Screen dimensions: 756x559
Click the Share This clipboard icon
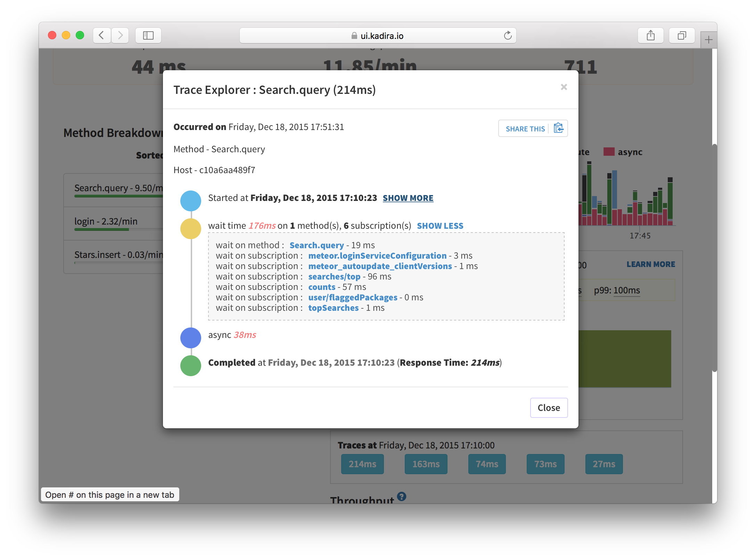click(558, 128)
